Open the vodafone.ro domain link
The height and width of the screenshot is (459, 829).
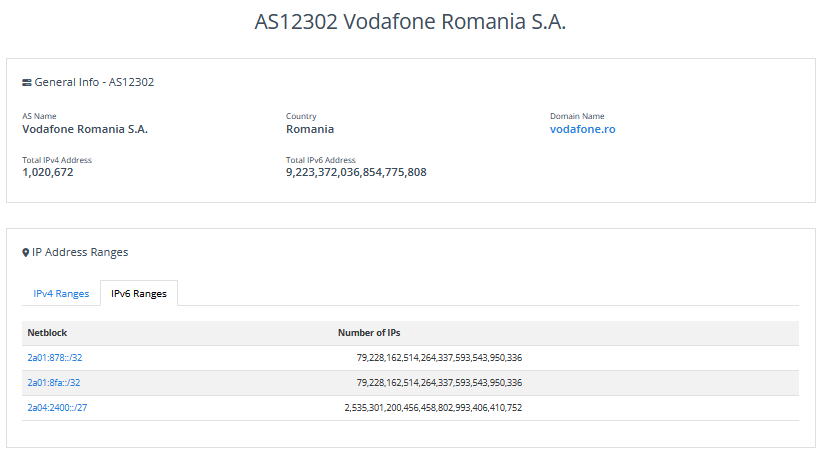[582, 130]
